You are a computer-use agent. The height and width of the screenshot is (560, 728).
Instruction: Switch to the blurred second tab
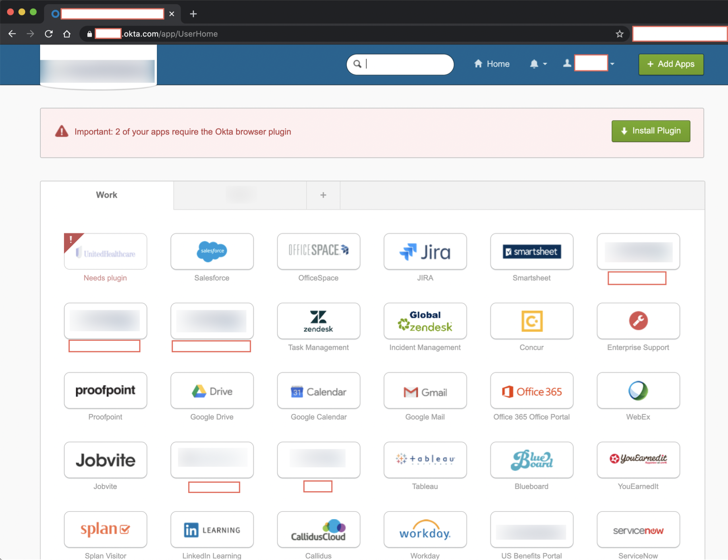[240, 195]
